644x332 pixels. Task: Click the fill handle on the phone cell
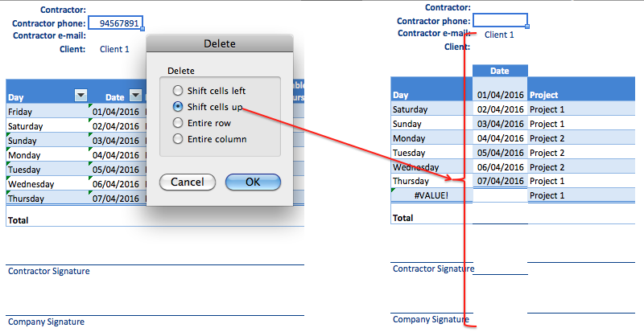pos(142,30)
